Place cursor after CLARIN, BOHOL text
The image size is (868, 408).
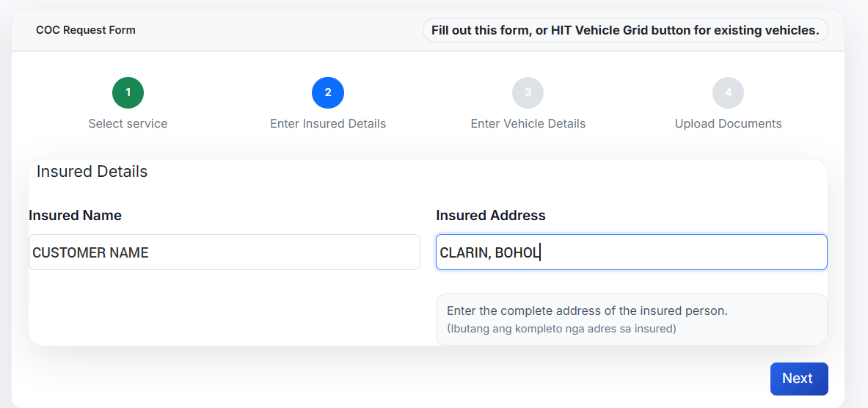click(x=541, y=252)
